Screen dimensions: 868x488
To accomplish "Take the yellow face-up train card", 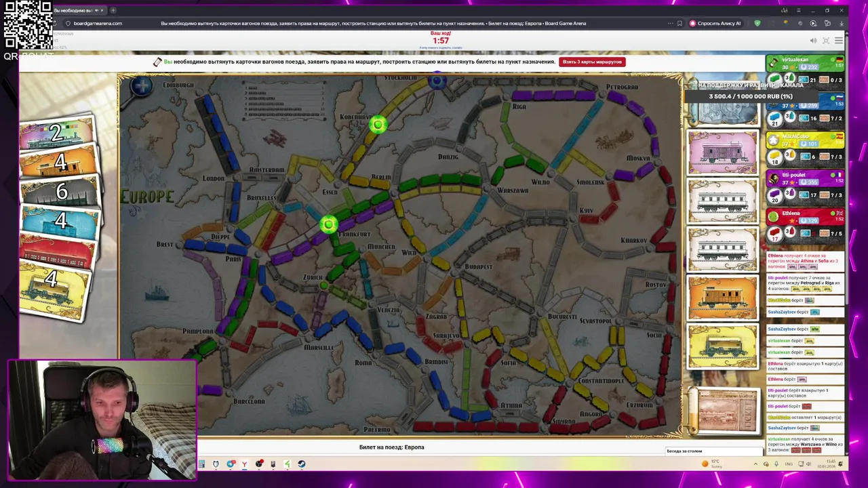I will coord(723,346).
